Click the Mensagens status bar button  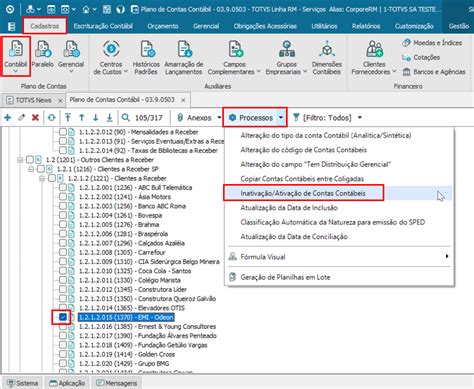pyautogui.click(x=117, y=383)
